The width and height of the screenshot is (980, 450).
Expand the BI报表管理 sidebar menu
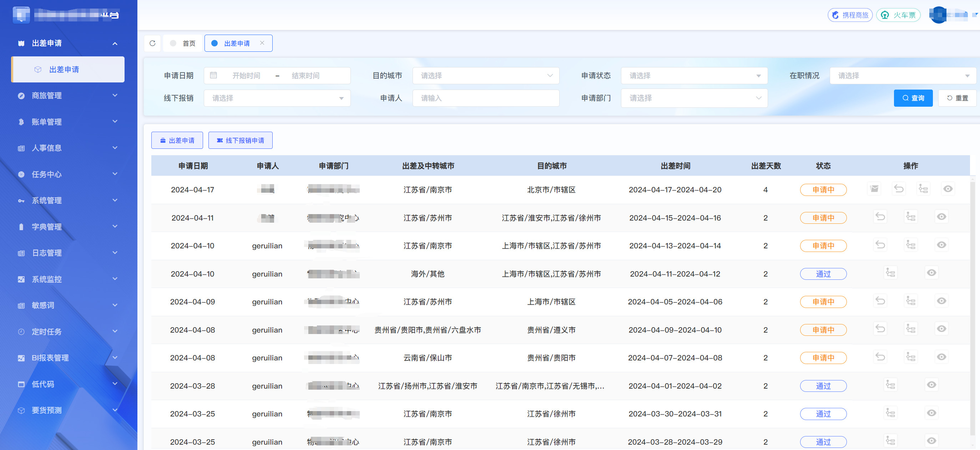[x=69, y=358]
